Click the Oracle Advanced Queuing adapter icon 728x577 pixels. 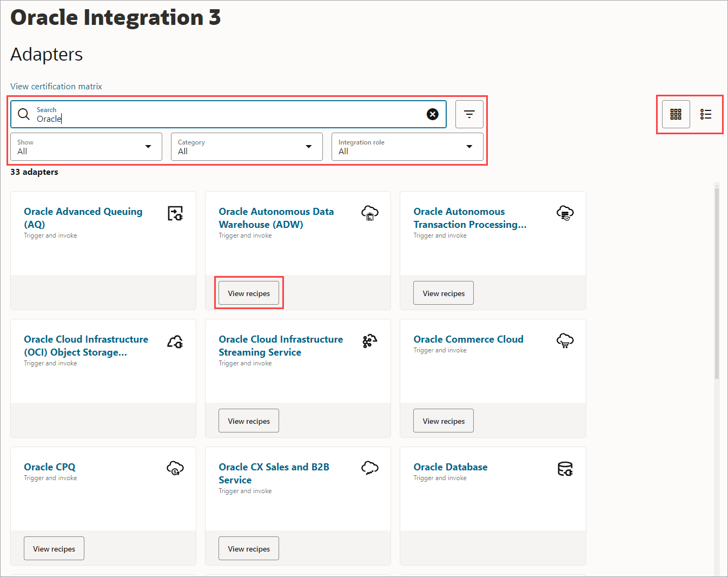[x=175, y=213]
